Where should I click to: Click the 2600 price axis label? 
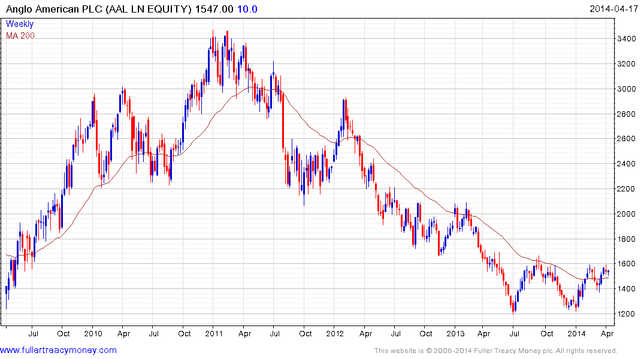pyautogui.click(x=627, y=139)
